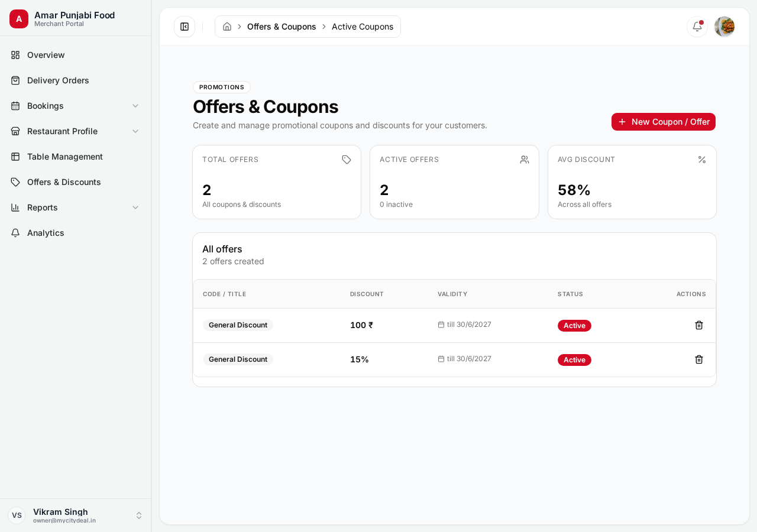Click the VS user initials avatar
Image resolution: width=757 pixels, height=532 pixels.
click(x=17, y=515)
